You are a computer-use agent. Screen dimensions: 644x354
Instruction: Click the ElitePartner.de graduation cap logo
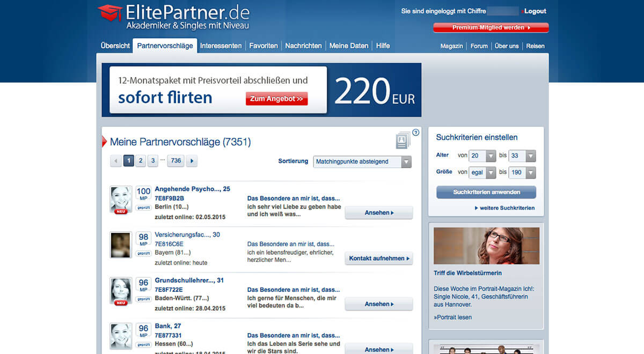pyautogui.click(x=110, y=14)
